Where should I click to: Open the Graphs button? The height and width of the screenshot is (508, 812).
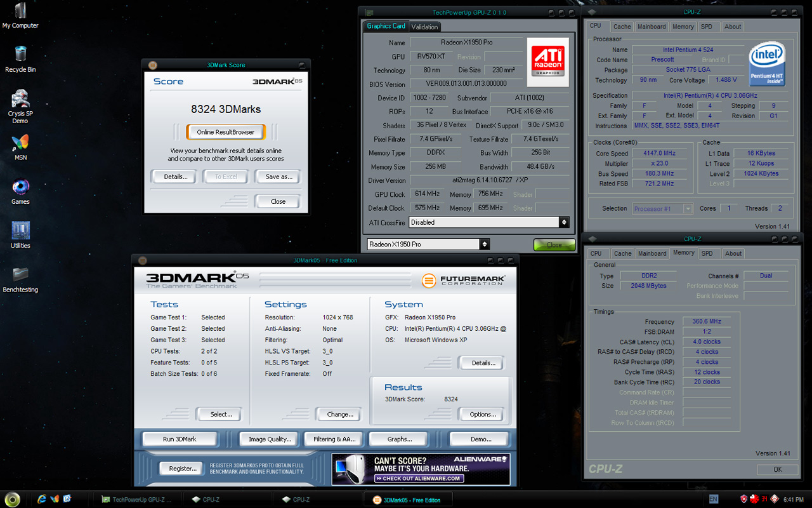[x=400, y=439]
